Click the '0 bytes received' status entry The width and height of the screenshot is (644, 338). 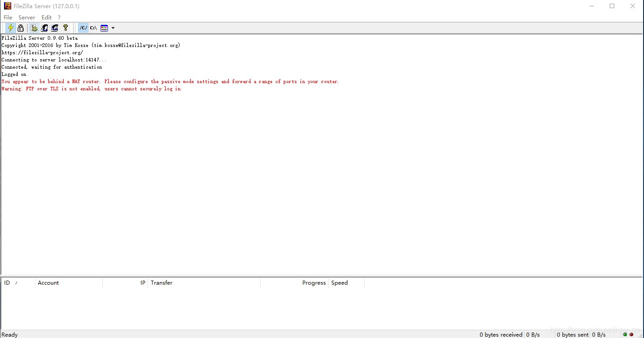(501, 335)
